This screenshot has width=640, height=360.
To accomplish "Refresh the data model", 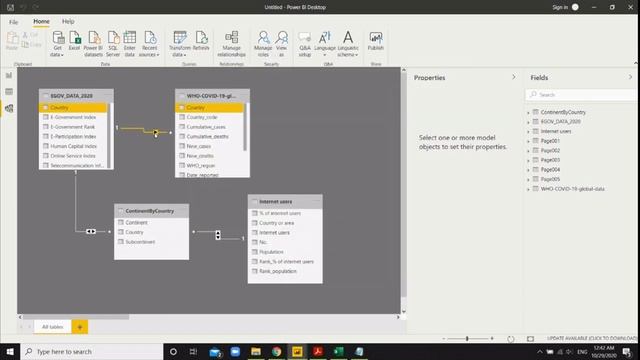I will [x=201, y=41].
